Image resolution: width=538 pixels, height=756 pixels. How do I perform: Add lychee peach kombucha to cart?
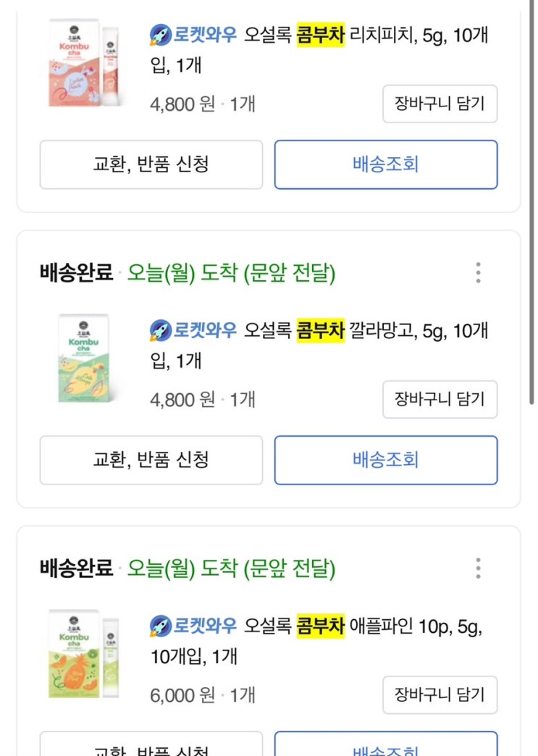click(440, 104)
